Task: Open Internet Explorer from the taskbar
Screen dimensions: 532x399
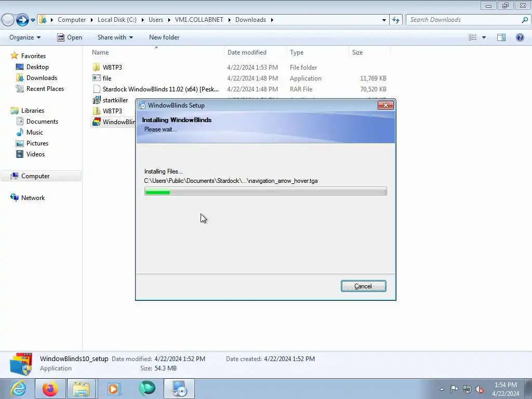Action: (18, 389)
